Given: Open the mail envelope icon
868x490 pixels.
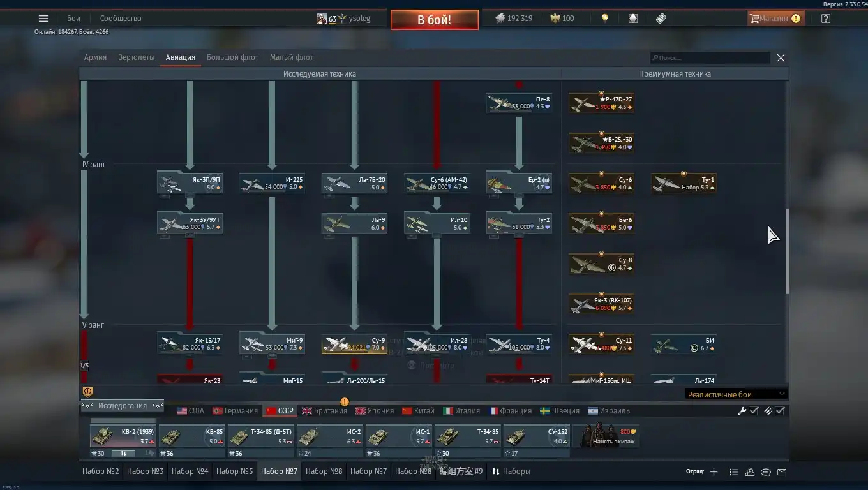Looking at the screenshot, I should point(782,472).
